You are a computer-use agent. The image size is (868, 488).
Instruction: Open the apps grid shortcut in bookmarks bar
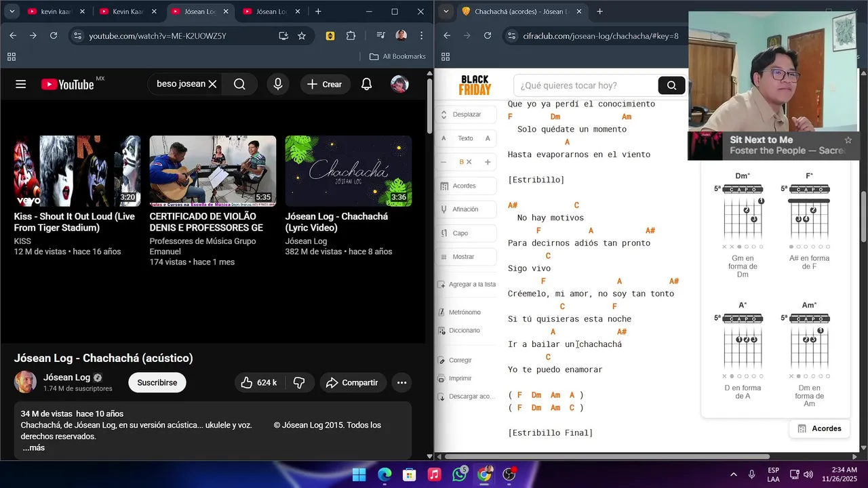11,56
